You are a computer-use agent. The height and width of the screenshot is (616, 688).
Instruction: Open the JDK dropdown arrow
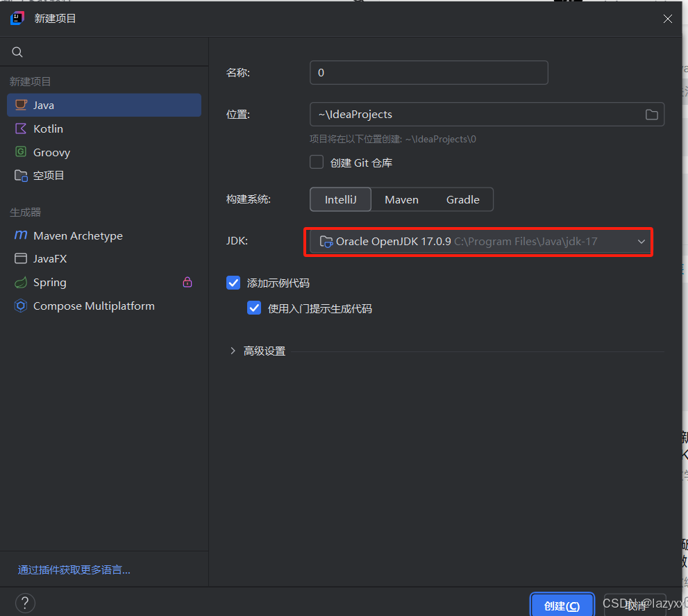coord(641,242)
